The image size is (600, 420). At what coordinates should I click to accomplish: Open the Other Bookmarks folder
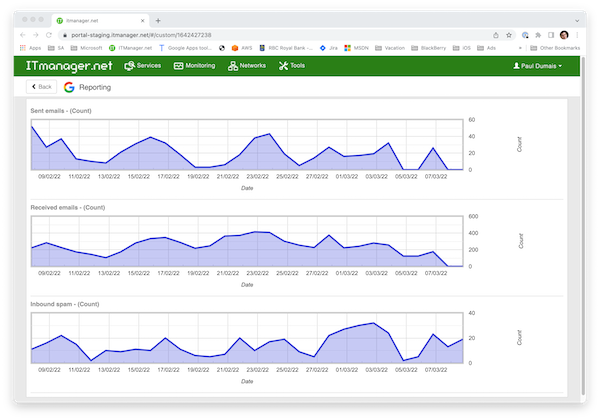tap(555, 48)
